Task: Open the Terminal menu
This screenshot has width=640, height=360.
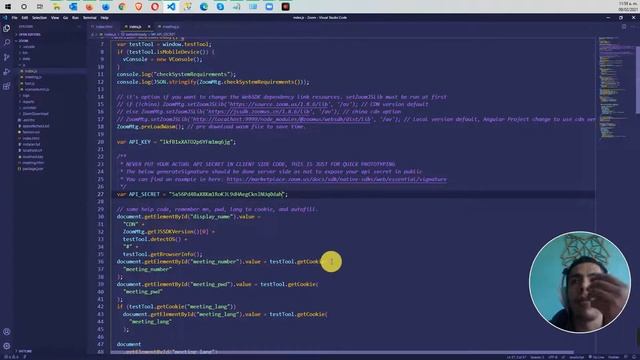Action: tap(90, 18)
